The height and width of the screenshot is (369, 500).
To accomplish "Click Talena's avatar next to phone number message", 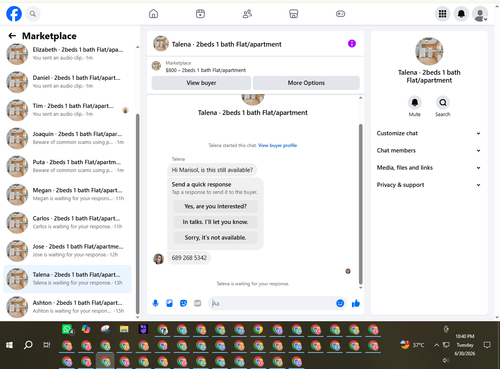I will tap(158, 258).
